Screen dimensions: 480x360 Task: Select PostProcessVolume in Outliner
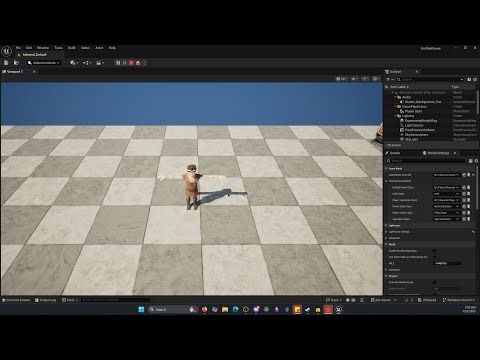click(420, 130)
